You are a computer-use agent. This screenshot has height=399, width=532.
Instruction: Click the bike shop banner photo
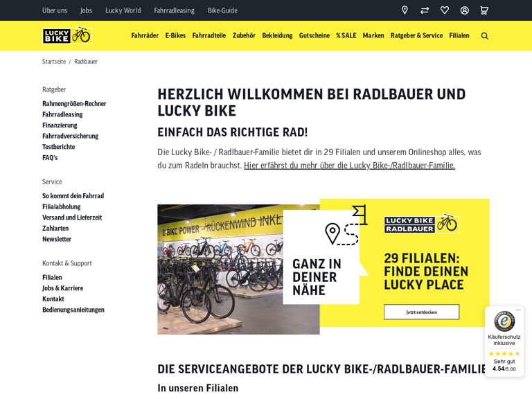(x=238, y=269)
